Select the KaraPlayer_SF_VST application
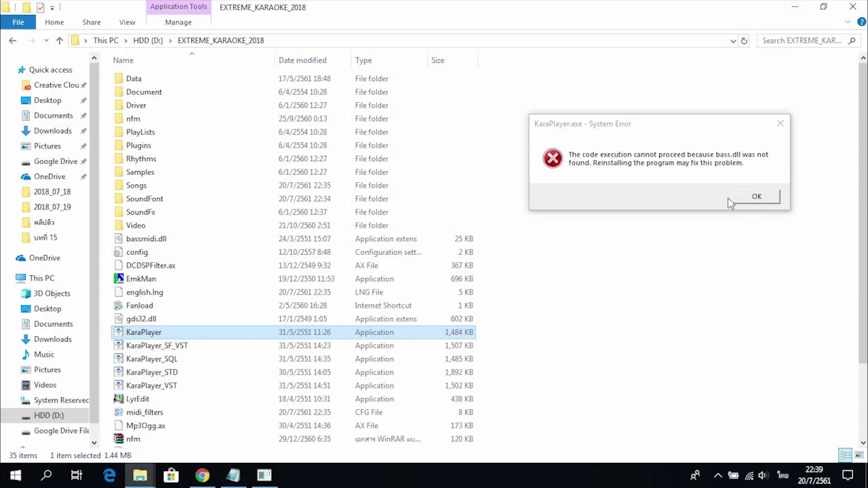868x488 pixels. click(x=157, y=346)
